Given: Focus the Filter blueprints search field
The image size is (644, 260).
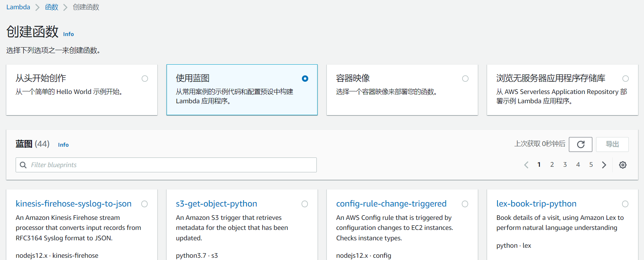Looking at the screenshot, I should [x=166, y=165].
